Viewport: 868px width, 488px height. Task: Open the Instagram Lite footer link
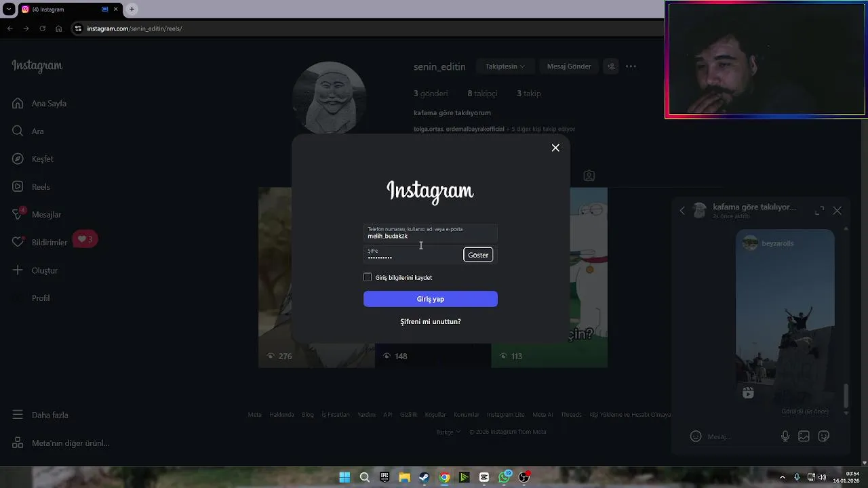(x=506, y=415)
